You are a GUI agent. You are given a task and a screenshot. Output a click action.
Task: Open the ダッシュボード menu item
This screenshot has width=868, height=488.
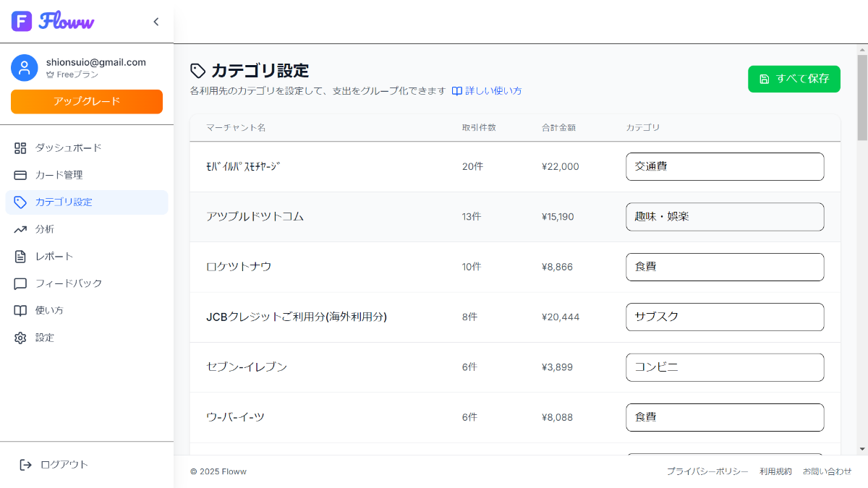coord(69,147)
